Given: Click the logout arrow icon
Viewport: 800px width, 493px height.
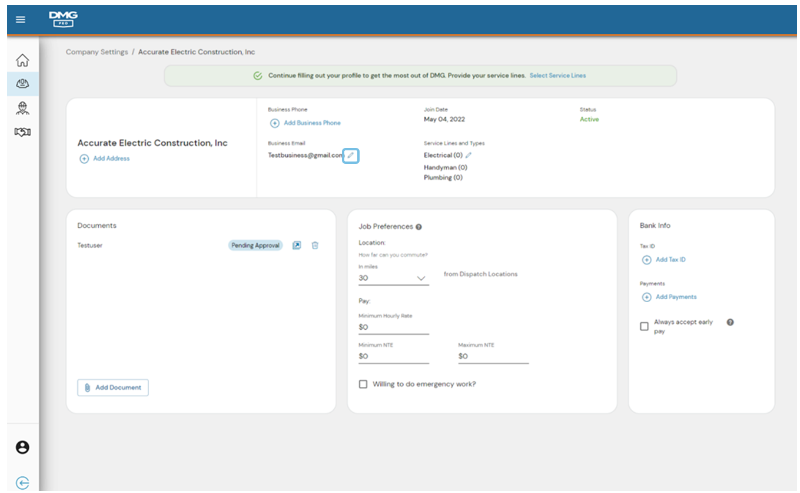Looking at the screenshot, I should pyautogui.click(x=22, y=482).
